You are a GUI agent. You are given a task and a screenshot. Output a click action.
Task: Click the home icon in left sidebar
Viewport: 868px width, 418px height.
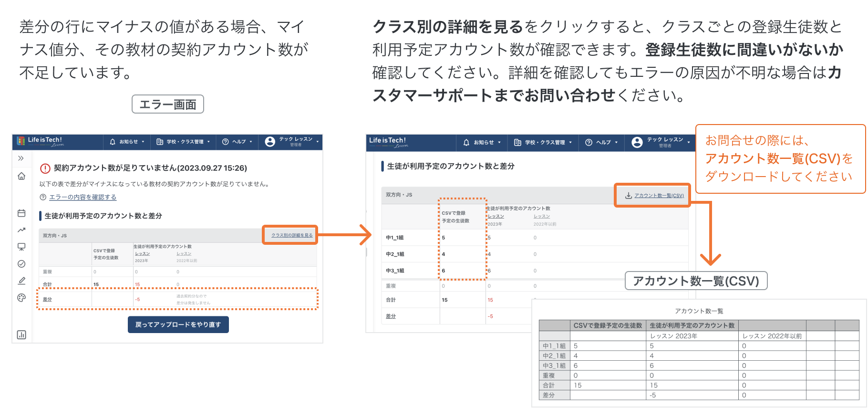pyautogui.click(x=21, y=177)
